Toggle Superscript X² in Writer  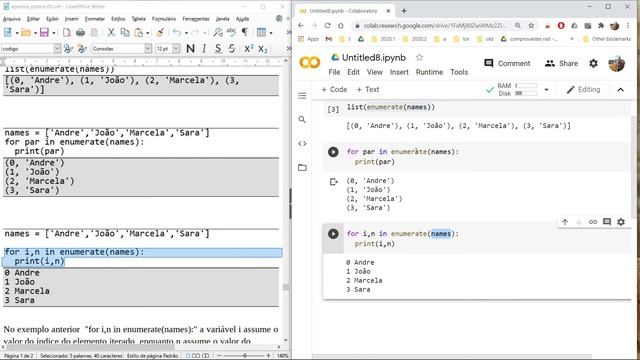tap(249, 49)
